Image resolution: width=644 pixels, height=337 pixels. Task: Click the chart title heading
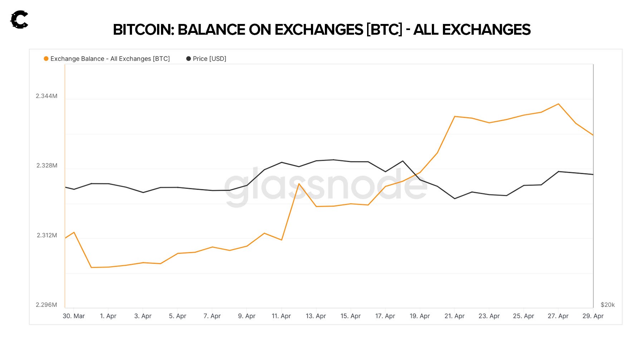(x=322, y=30)
